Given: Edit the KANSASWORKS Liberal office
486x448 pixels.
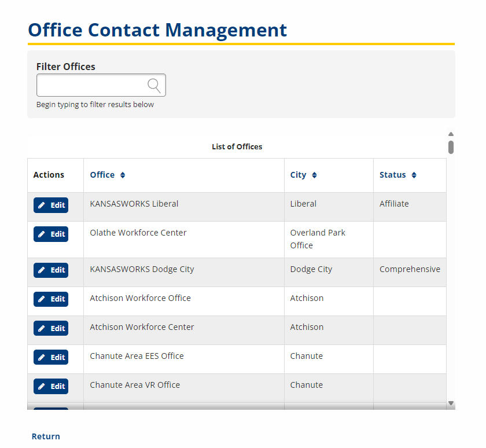Looking at the screenshot, I should (x=51, y=205).
